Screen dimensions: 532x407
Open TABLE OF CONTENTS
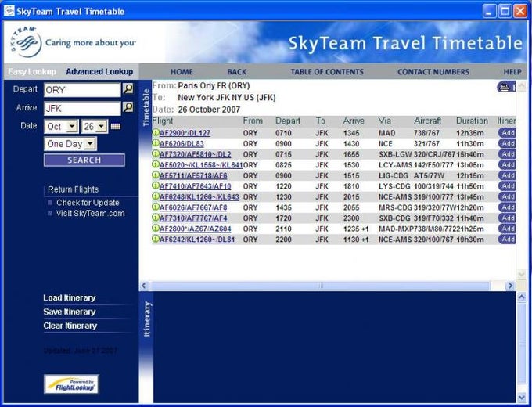pyautogui.click(x=327, y=72)
